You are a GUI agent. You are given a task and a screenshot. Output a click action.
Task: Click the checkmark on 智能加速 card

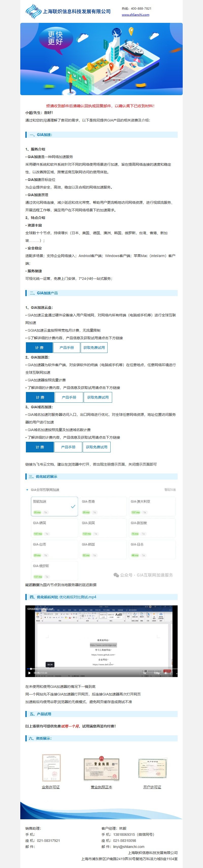73,506
